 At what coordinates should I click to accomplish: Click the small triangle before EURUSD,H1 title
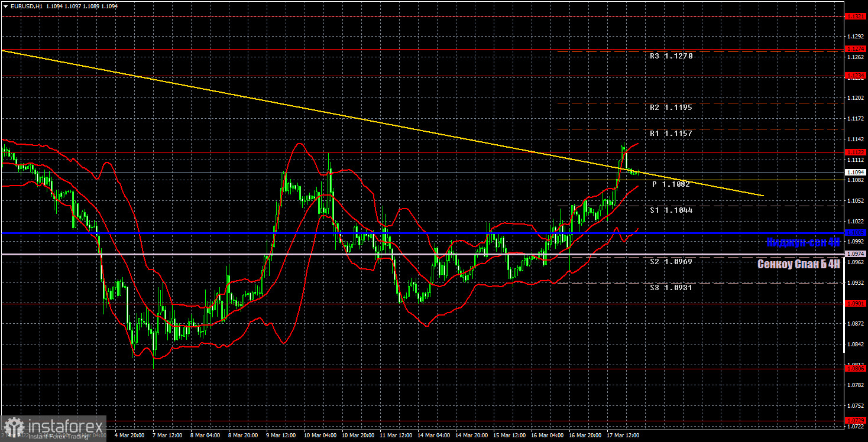(x=5, y=5)
